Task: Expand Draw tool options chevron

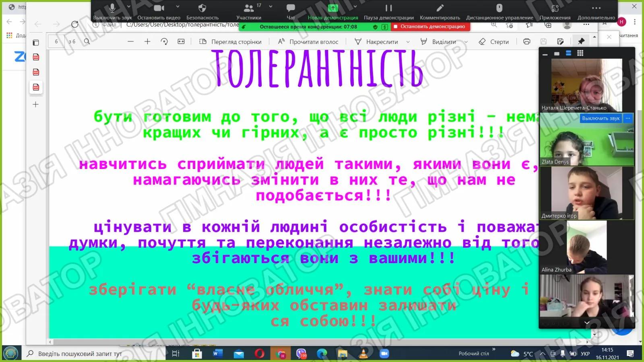Action: (x=408, y=42)
